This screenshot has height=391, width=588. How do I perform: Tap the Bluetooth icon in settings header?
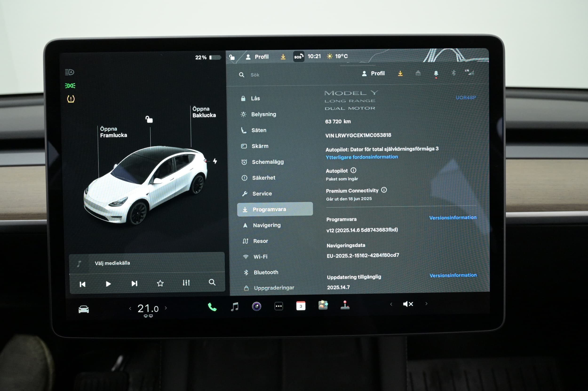(453, 73)
